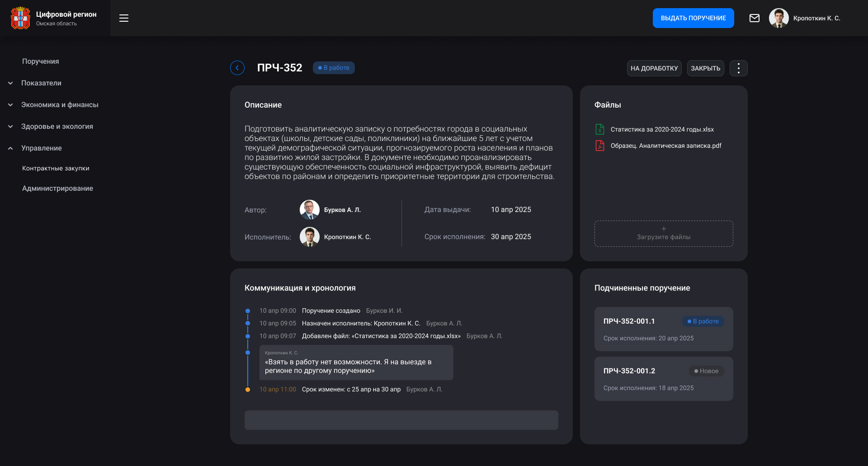Click the ВЫДАТЬ ПОРУЧЕНИЕ button
The height and width of the screenshot is (466, 868).
[x=693, y=18]
